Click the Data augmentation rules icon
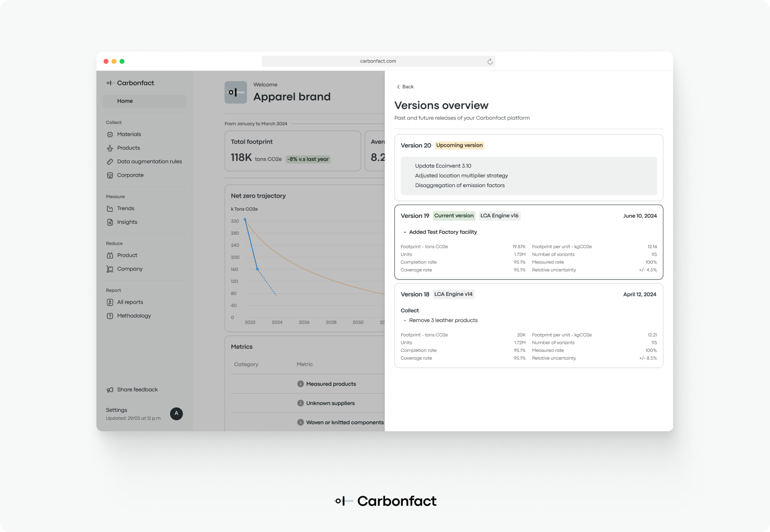This screenshot has height=532, width=770. (x=110, y=162)
